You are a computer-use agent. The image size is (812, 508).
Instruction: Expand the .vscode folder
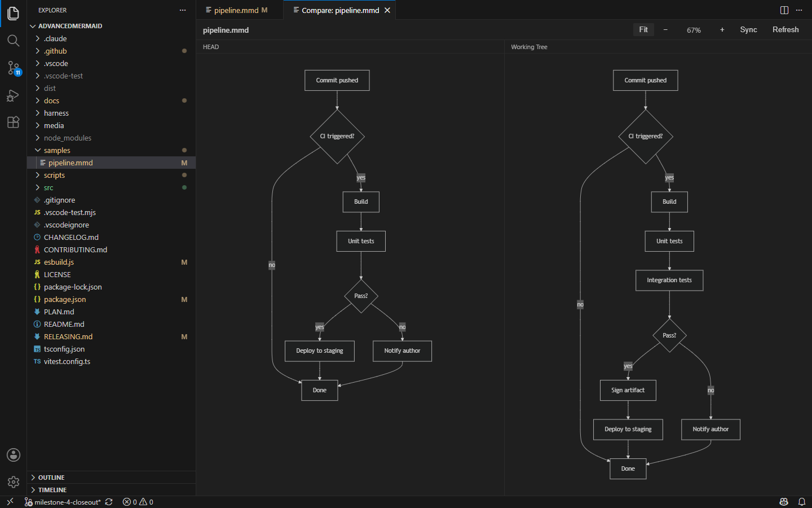pyautogui.click(x=111, y=63)
